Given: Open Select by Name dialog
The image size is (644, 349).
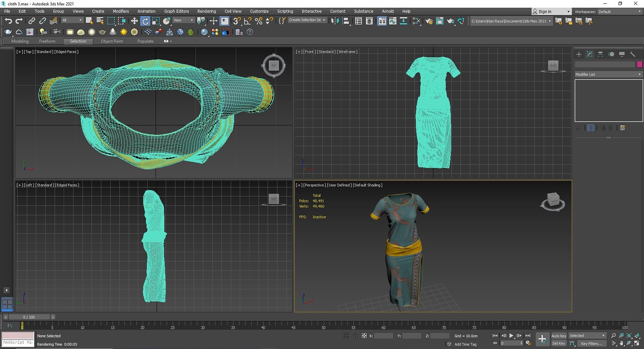Looking at the screenshot, I should [100, 21].
